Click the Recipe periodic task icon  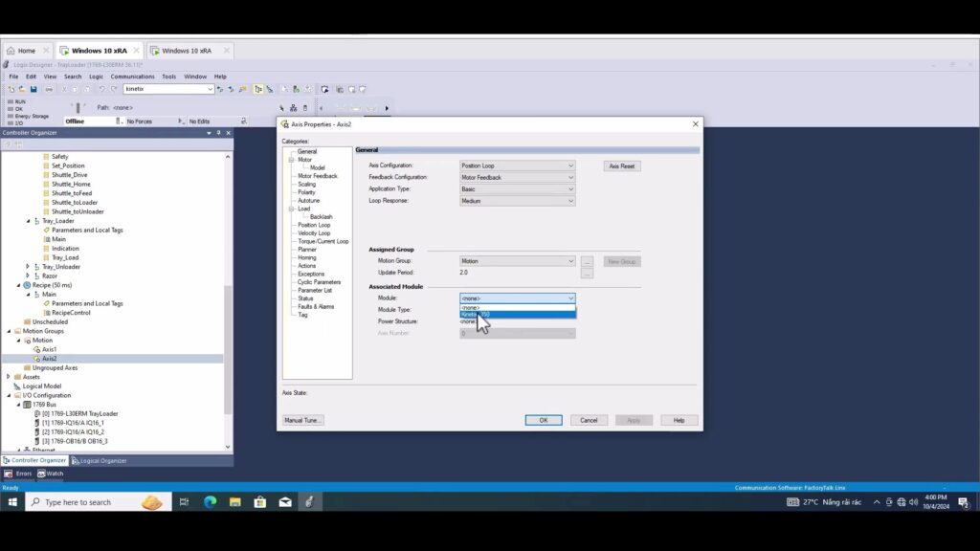[x=27, y=285]
